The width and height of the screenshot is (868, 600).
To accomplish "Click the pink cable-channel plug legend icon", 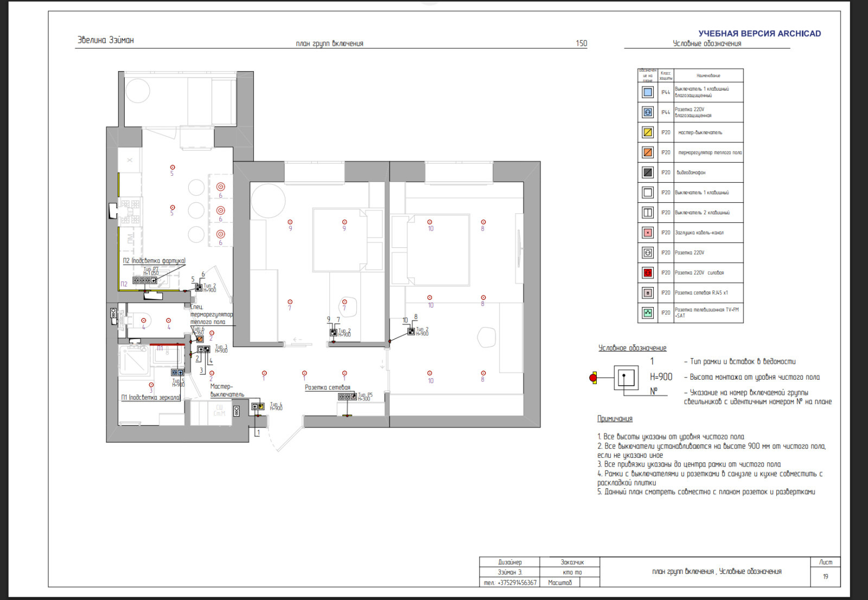I will coord(647,233).
